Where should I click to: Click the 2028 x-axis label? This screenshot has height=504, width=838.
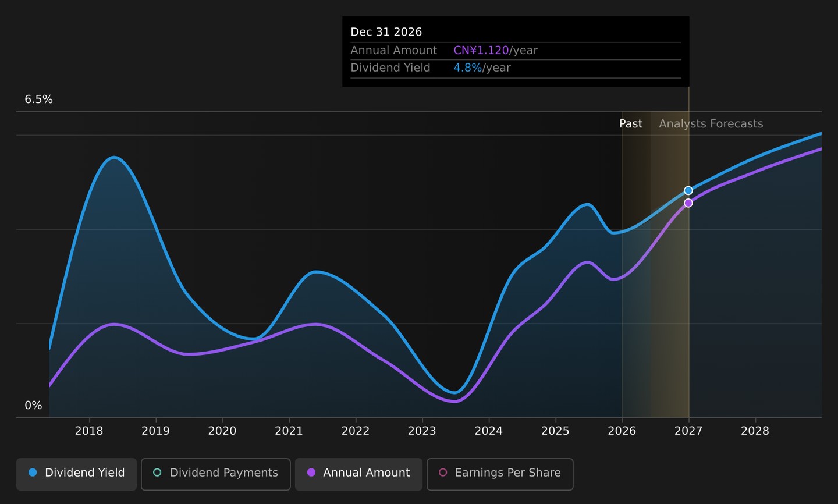coord(755,431)
